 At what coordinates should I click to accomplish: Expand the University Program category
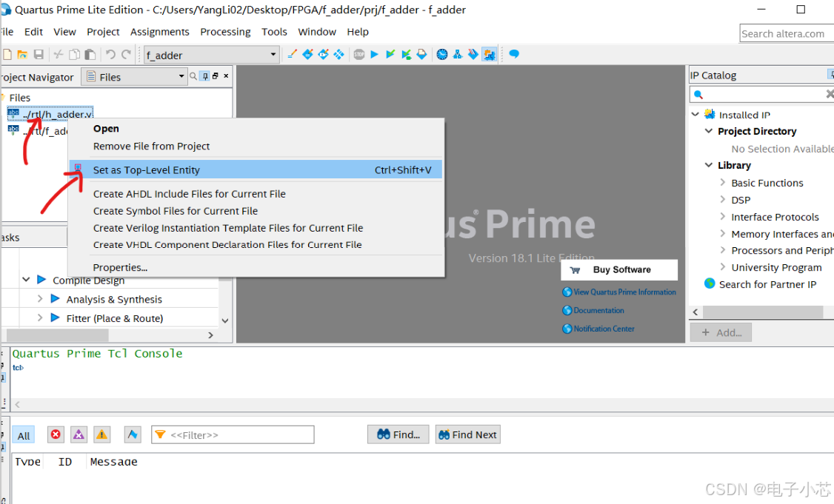722,267
